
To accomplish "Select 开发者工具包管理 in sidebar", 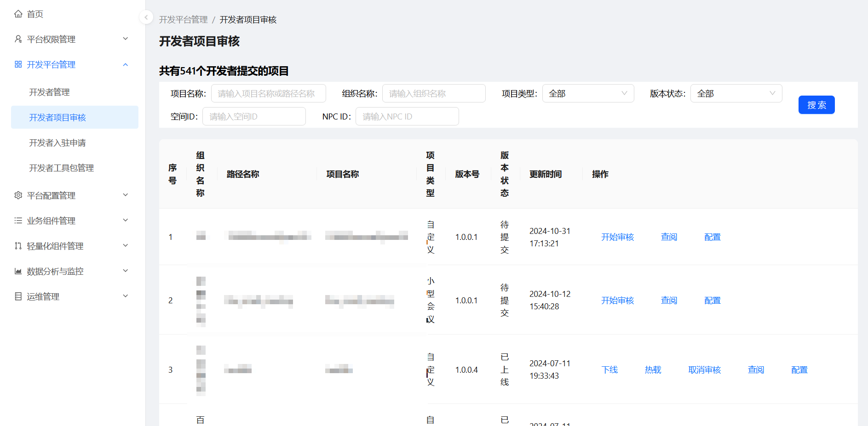I will click(61, 168).
